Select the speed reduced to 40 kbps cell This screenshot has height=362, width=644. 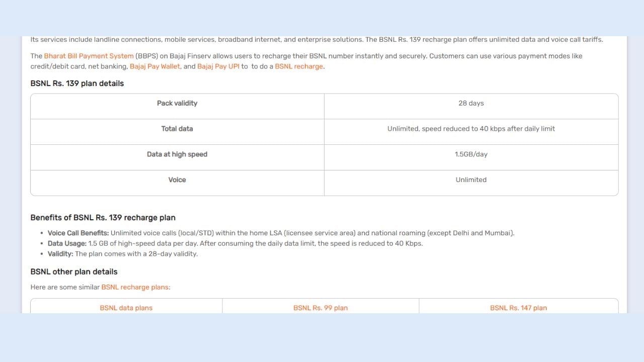pos(471,132)
